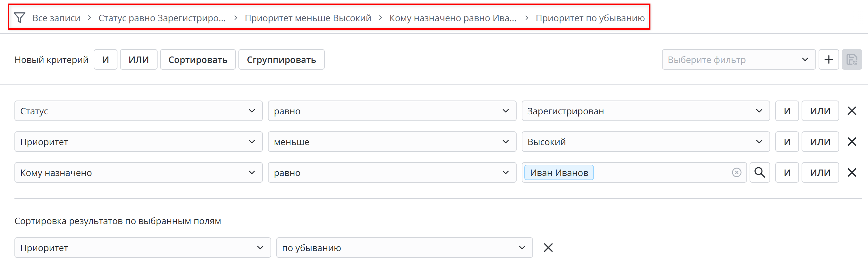This screenshot has height=262, width=868.
Task: Click the search magnifier in Кому назначено row
Action: [760, 172]
